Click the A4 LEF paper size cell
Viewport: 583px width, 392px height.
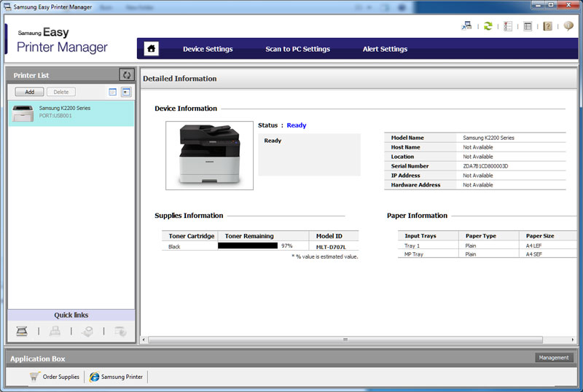coord(533,246)
